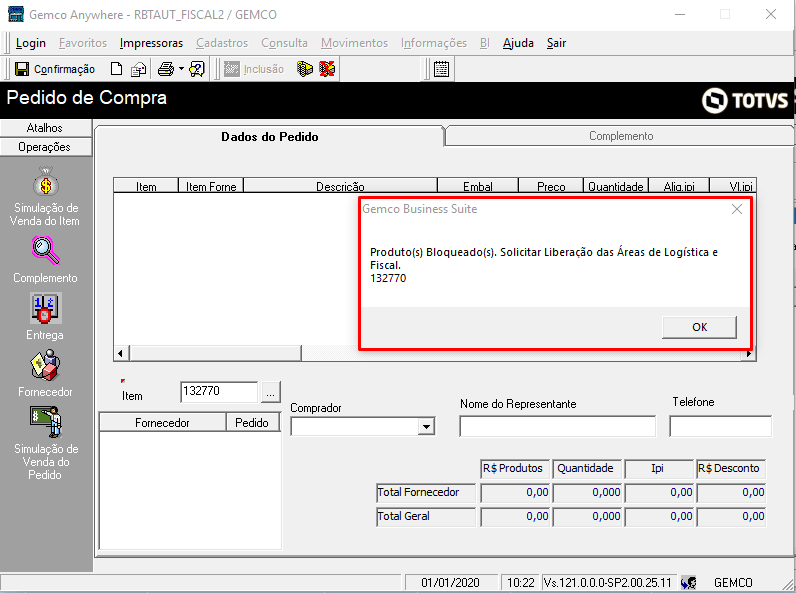Click the grid horizontal scrollbar thumb
Screen dimensions: 796x593
point(215,353)
